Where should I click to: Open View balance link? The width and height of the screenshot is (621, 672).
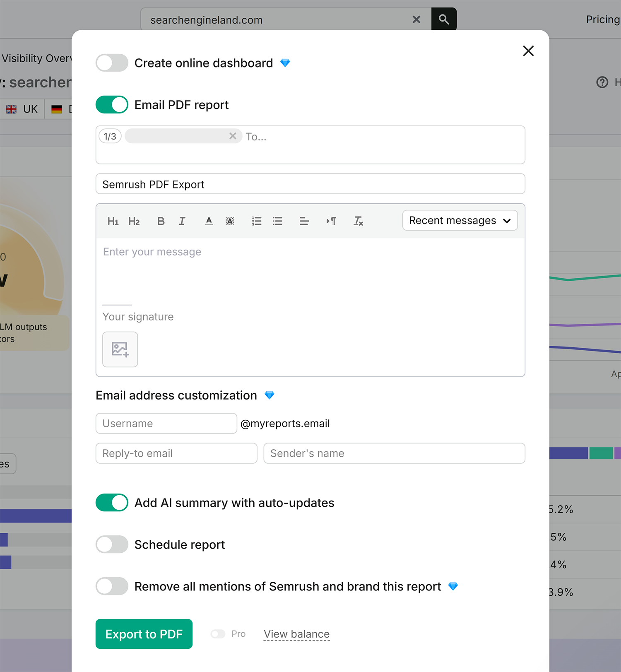(x=297, y=634)
